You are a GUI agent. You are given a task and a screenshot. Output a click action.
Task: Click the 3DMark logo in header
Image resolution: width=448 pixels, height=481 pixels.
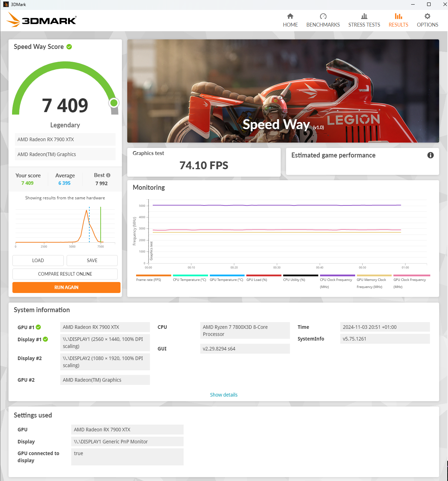click(x=41, y=20)
